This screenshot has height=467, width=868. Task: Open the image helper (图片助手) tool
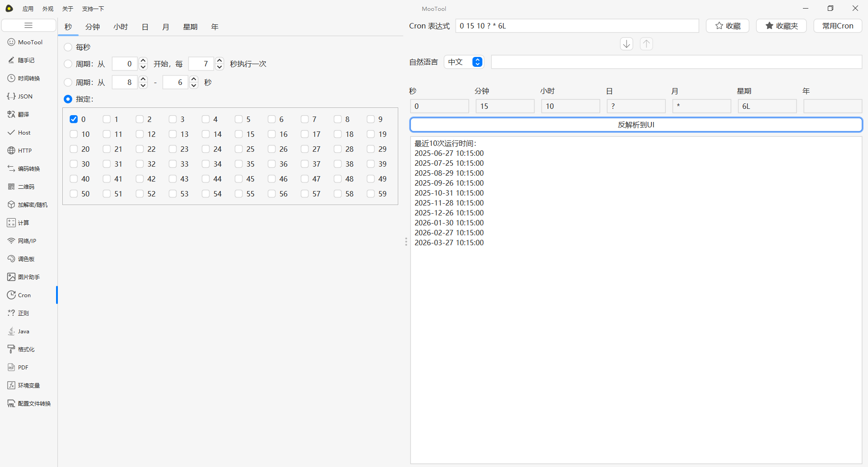28,277
